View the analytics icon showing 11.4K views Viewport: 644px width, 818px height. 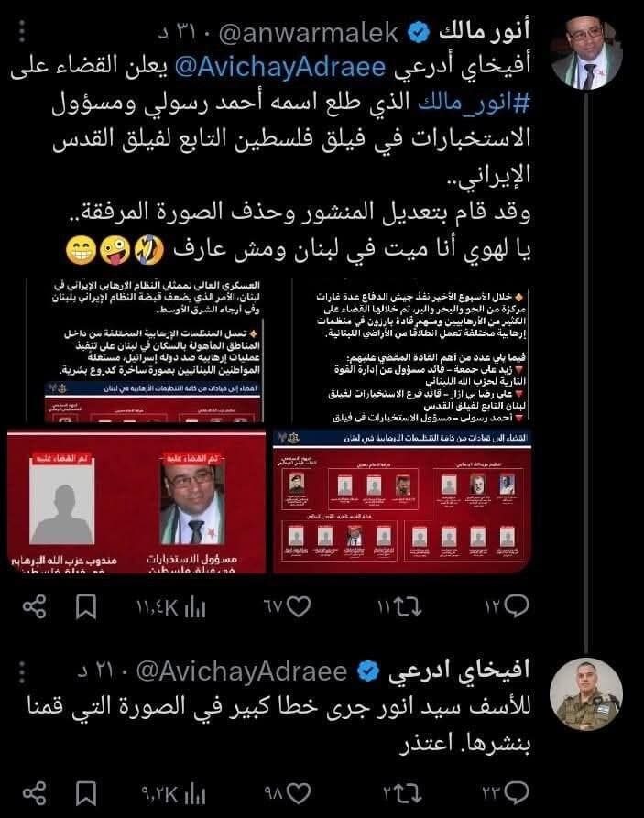click(x=195, y=607)
